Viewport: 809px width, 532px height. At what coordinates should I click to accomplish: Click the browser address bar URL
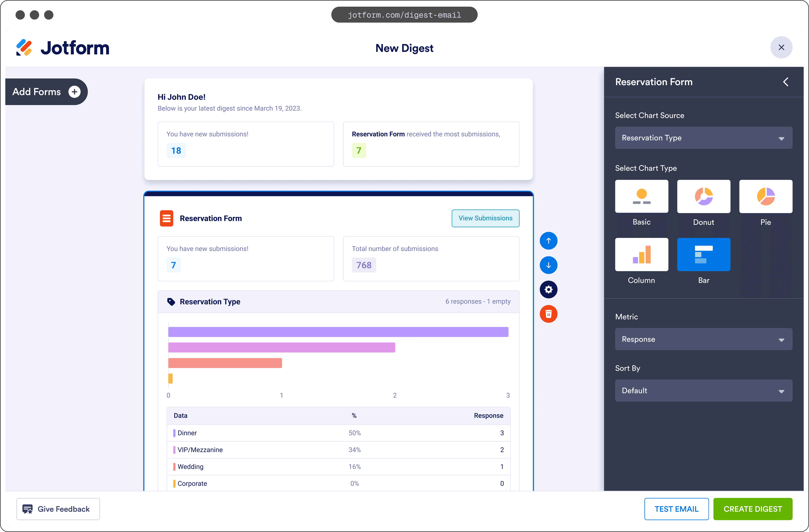[404, 15]
